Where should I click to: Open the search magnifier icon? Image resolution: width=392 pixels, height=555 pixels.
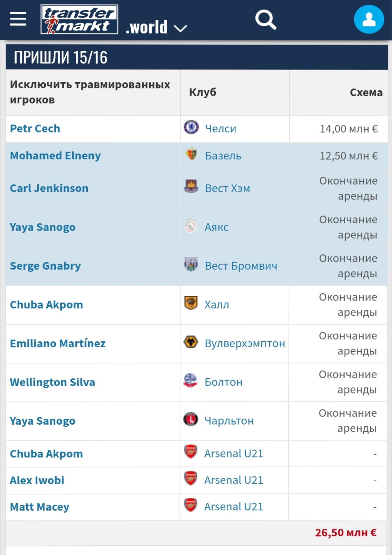click(265, 20)
